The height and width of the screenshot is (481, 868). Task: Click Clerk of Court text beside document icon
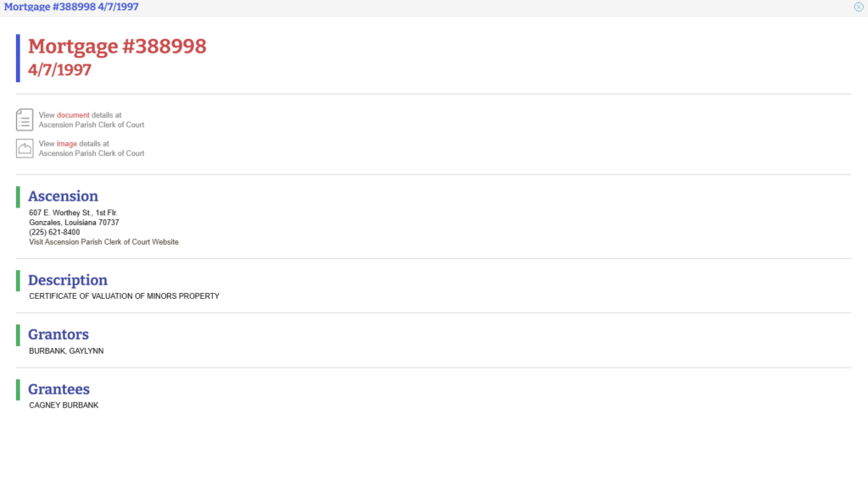pyautogui.click(x=92, y=124)
